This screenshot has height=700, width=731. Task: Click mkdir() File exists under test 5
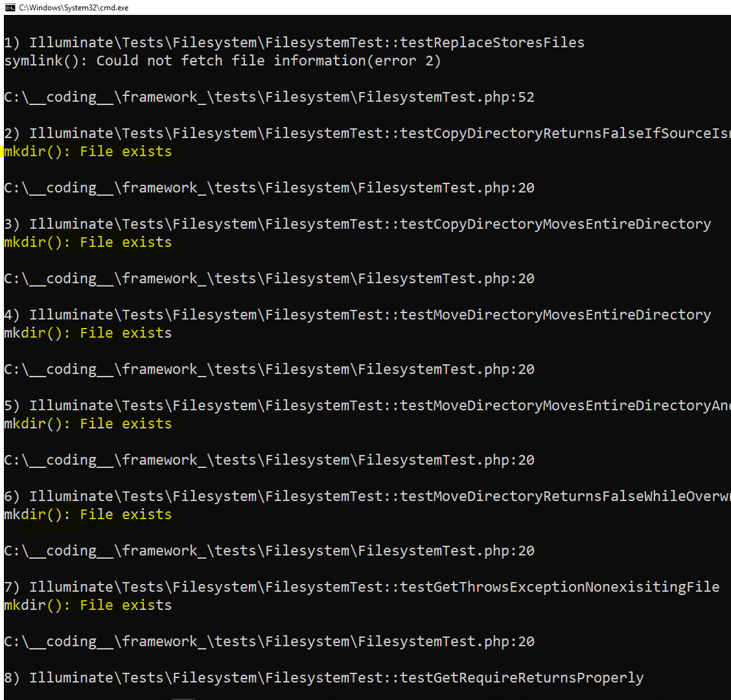(88, 423)
